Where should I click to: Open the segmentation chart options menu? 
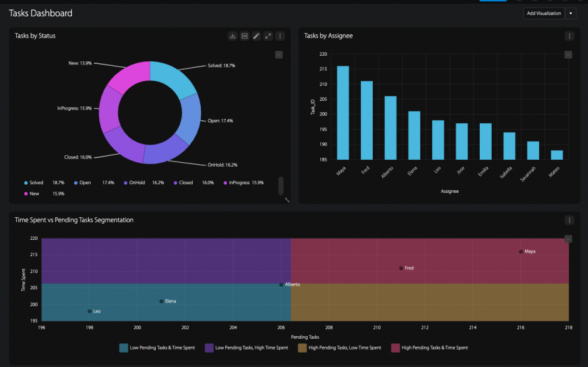569,220
